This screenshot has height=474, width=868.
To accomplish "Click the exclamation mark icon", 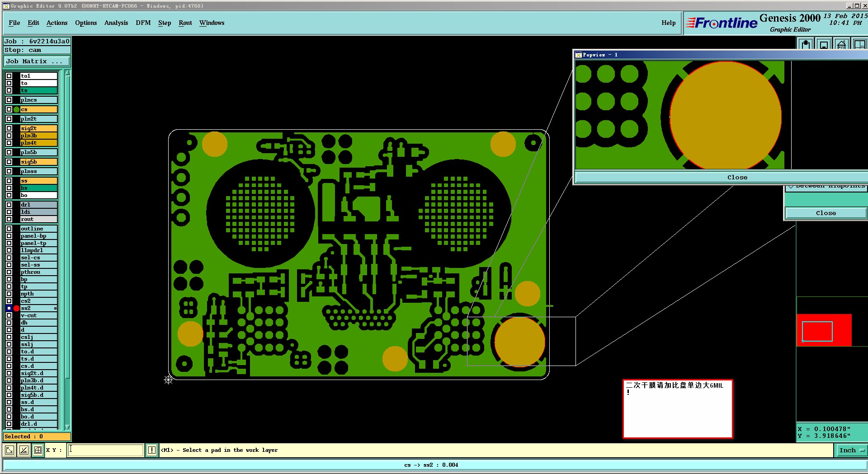I will [x=152, y=450].
